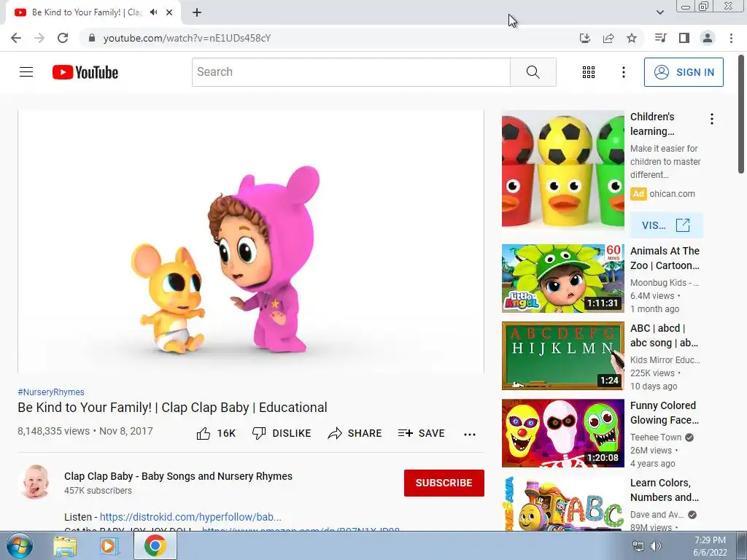Open YouTube settings three-dot menu
This screenshot has height=560, width=747.
(x=623, y=72)
